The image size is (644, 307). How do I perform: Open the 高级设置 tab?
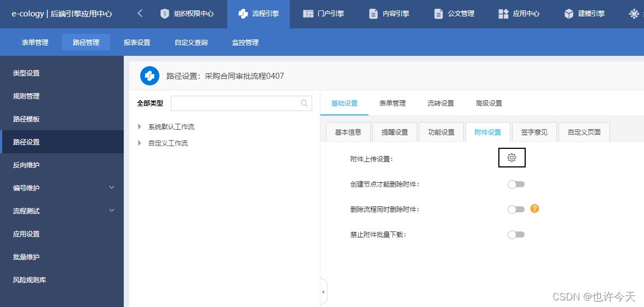[488, 103]
